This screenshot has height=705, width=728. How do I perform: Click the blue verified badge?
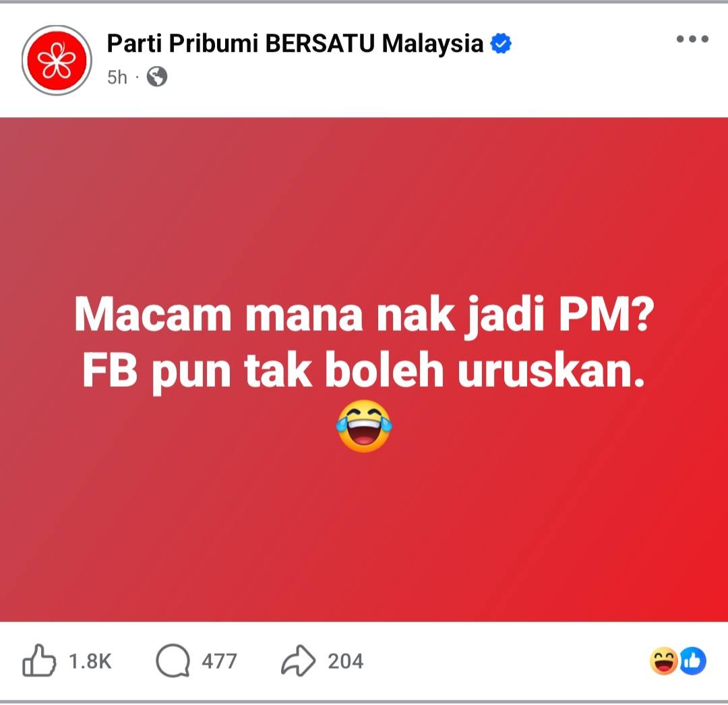[501, 43]
